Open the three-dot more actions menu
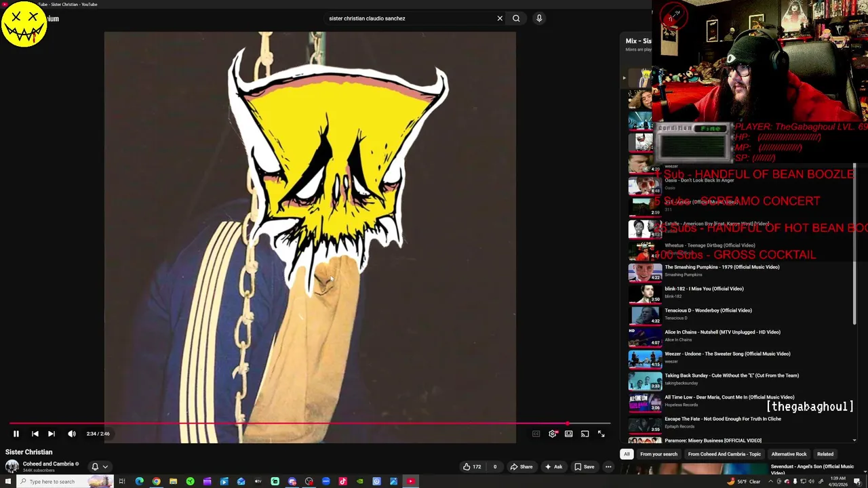 tap(608, 466)
